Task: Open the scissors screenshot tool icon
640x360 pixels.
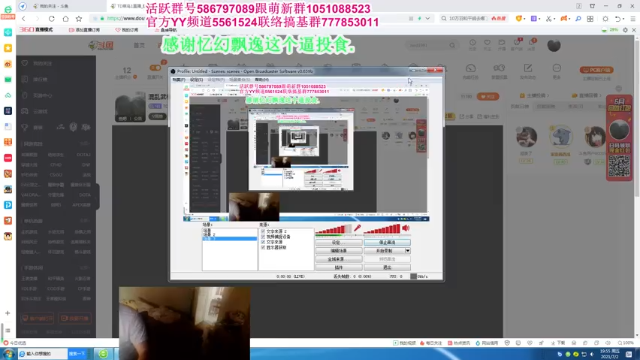Action: (x=549, y=19)
